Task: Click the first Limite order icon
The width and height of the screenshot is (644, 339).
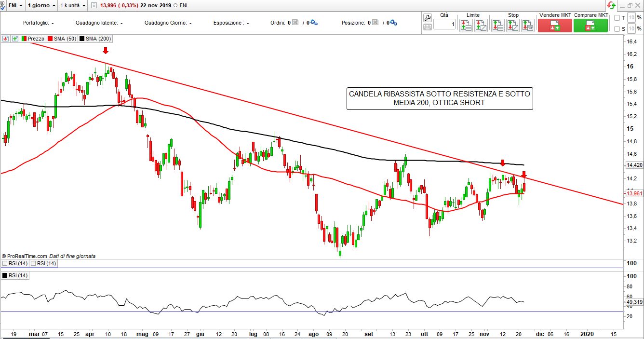Action: pos(466,25)
